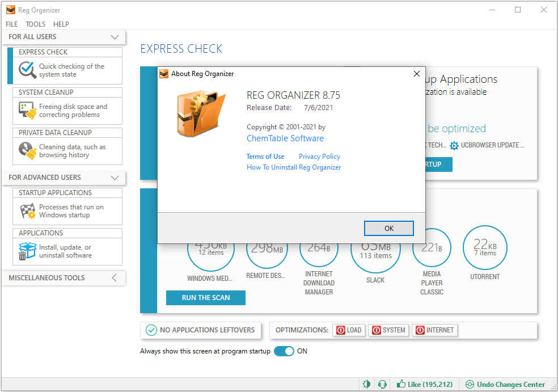558x392 pixels.
Task: Click the LOAD optimization label
Action: coord(354,330)
